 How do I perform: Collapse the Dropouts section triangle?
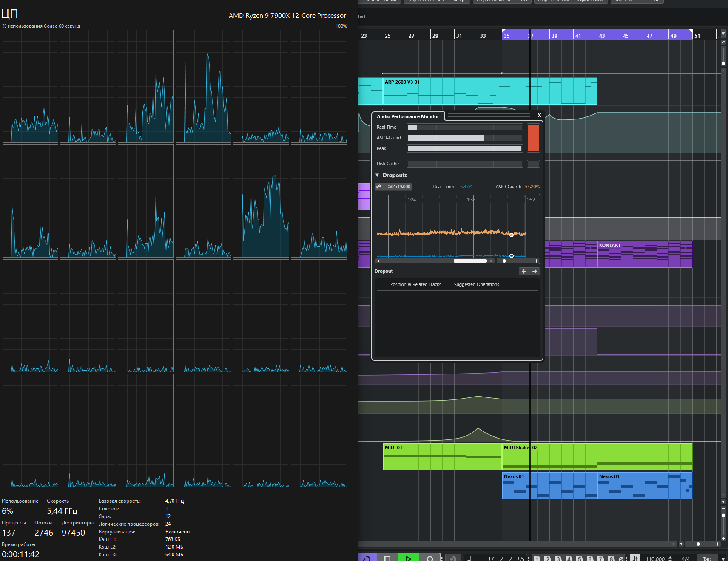point(377,175)
